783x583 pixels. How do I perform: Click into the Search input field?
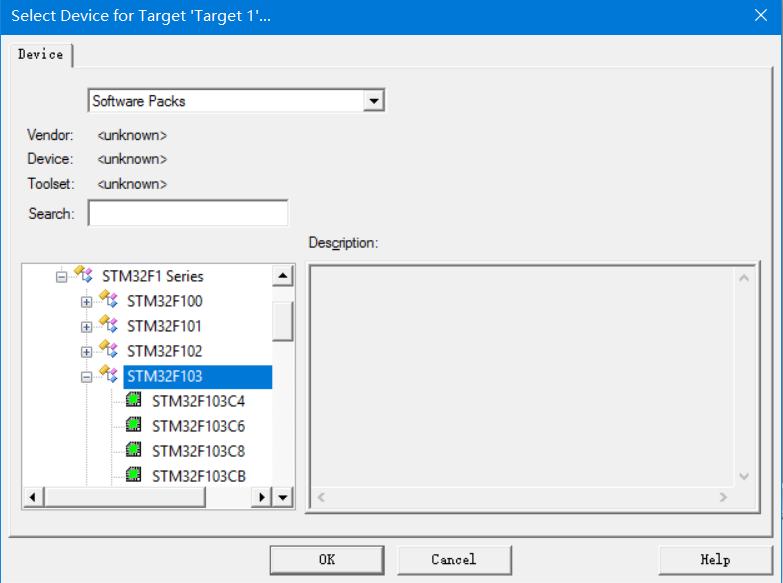point(188,213)
